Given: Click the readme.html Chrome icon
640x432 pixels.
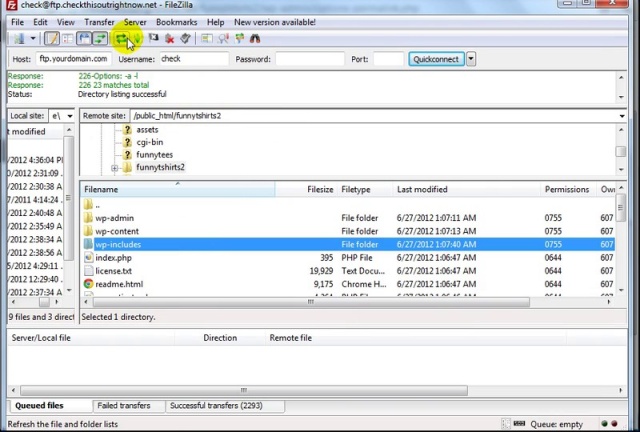Looking at the screenshot, I should pos(88,284).
